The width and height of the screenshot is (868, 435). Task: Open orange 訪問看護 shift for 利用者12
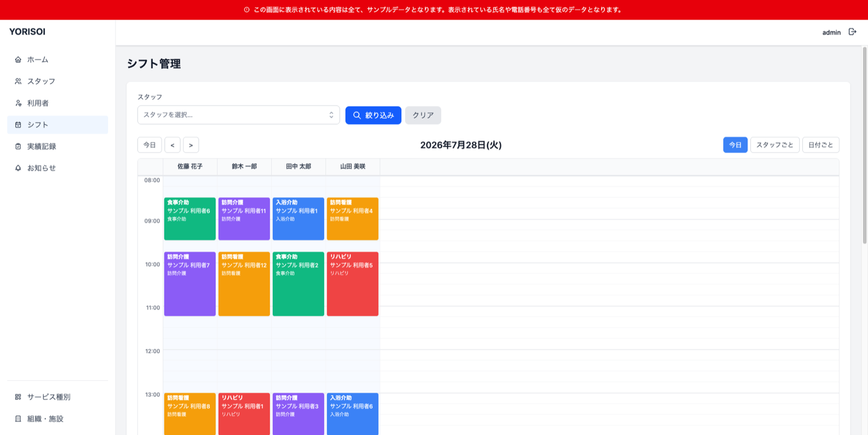pyautogui.click(x=244, y=284)
